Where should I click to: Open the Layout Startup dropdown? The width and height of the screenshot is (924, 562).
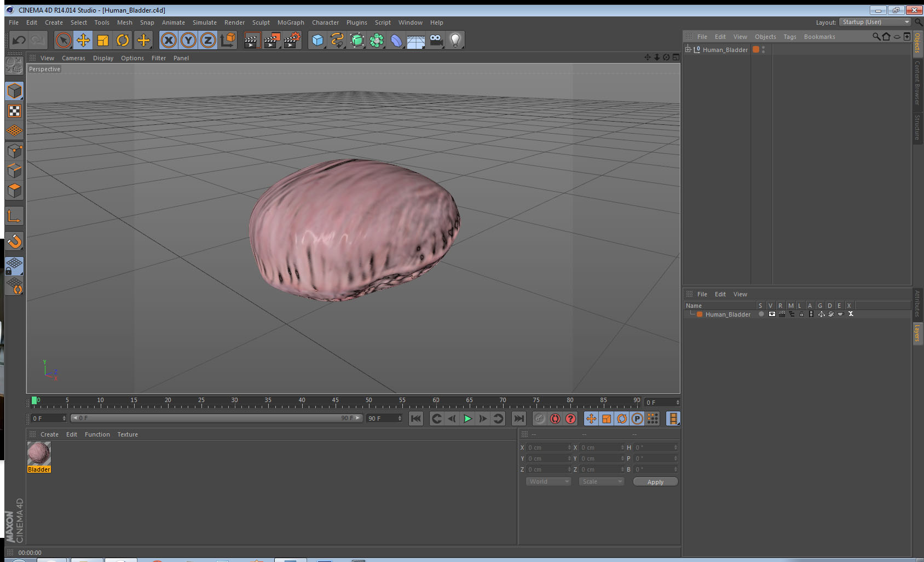click(x=875, y=22)
